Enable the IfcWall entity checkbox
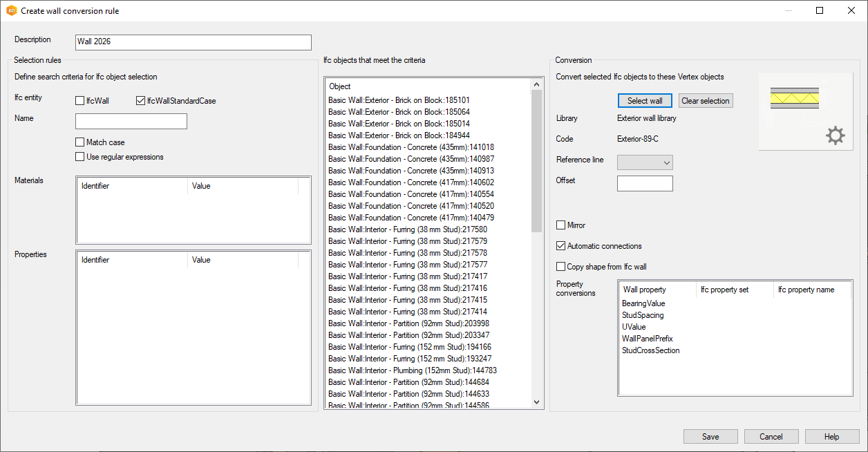The width and height of the screenshot is (868, 452). point(80,101)
